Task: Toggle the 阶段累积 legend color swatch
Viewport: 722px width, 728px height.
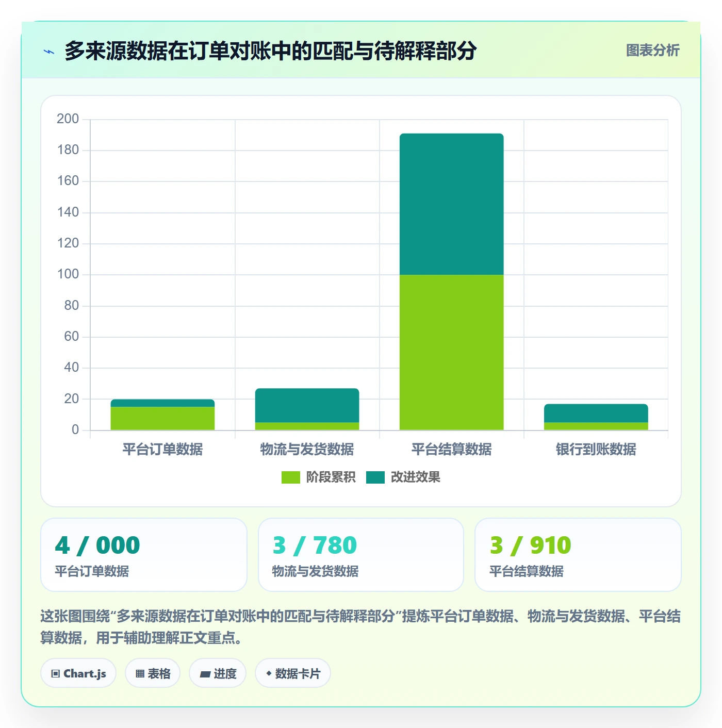Action: [x=290, y=477]
